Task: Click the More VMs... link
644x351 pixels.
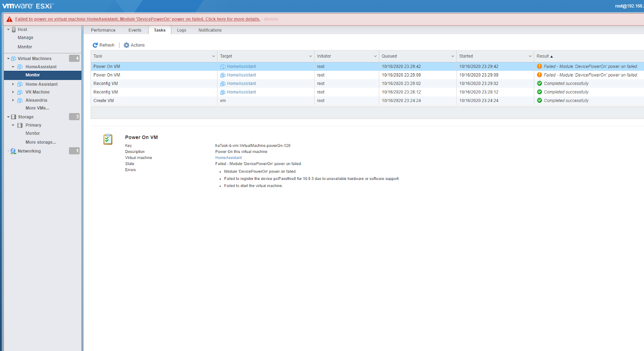Action: tap(37, 108)
